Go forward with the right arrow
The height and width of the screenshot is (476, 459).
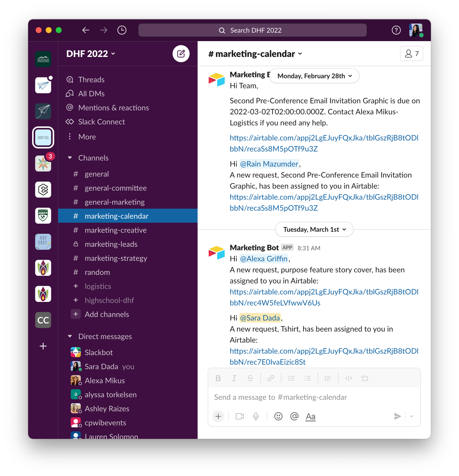click(x=104, y=30)
